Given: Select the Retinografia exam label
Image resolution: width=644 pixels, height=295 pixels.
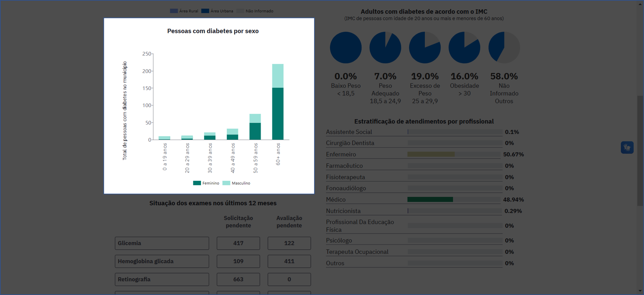Looking at the screenshot, I should (x=162, y=279).
